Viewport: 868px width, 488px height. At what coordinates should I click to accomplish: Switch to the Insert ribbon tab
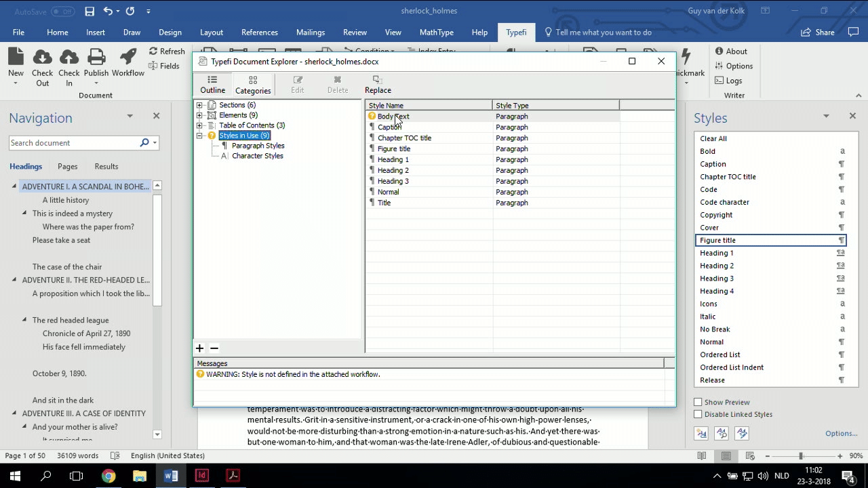tap(96, 32)
